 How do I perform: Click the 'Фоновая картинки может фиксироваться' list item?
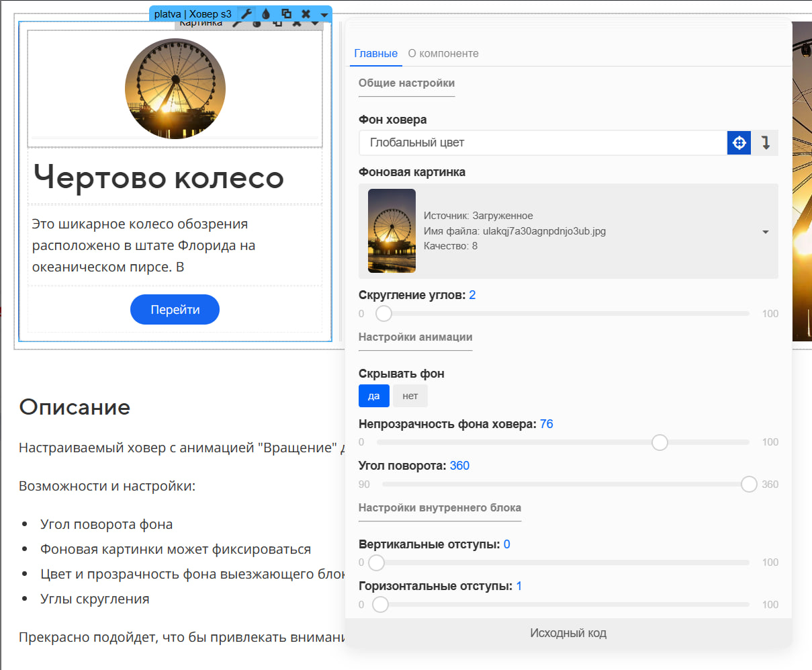[x=175, y=549]
